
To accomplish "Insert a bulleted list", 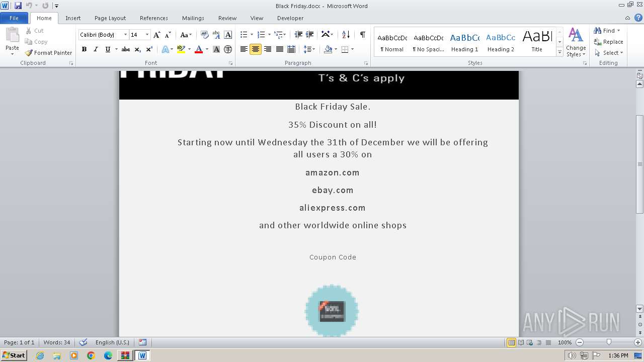I will [244, 35].
